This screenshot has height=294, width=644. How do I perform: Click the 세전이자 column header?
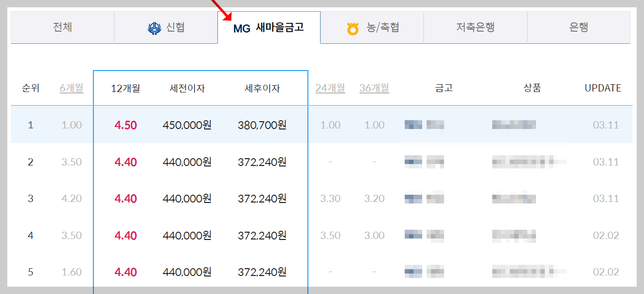(x=187, y=88)
